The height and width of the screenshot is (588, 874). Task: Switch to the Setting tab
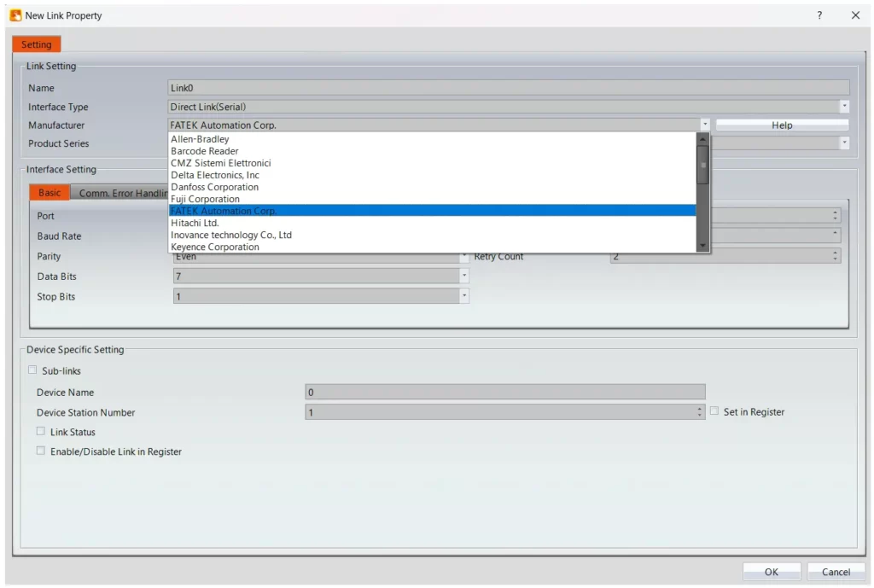point(37,44)
